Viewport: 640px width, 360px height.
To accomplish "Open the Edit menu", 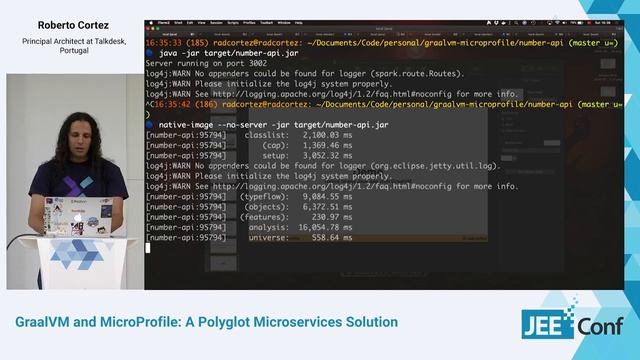I will tap(190, 23).
